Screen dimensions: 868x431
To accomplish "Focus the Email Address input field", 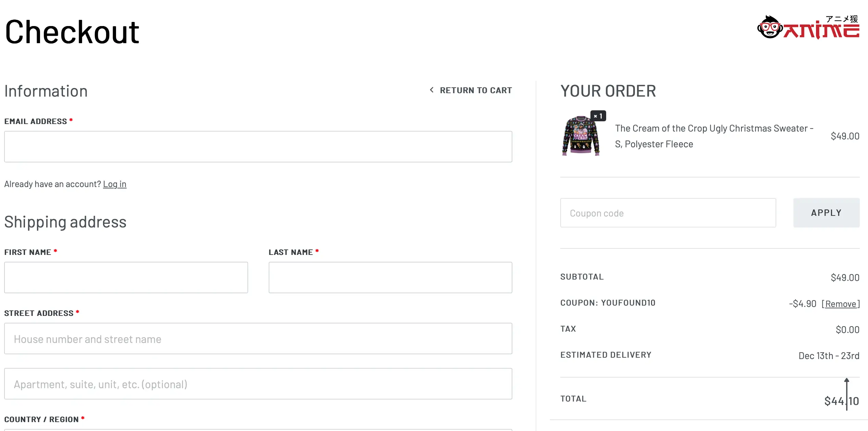I will tap(258, 147).
